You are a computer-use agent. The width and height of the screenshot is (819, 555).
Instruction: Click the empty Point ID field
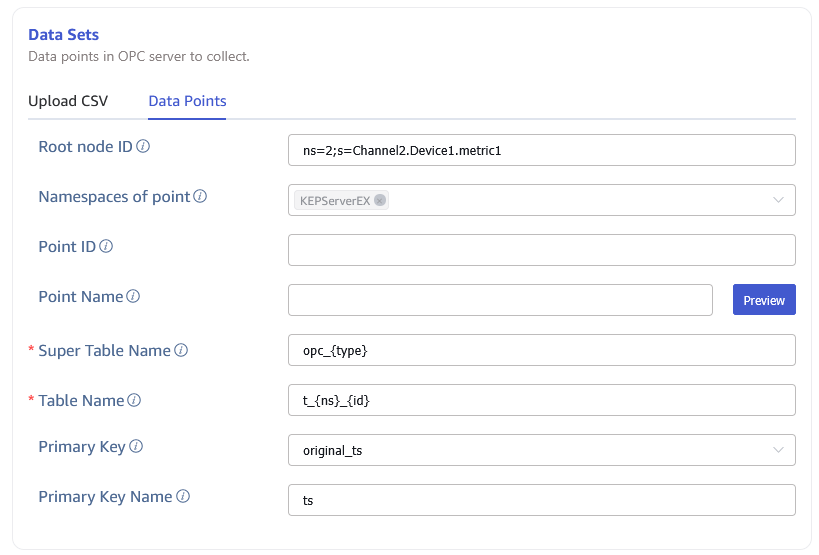pyautogui.click(x=541, y=250)
